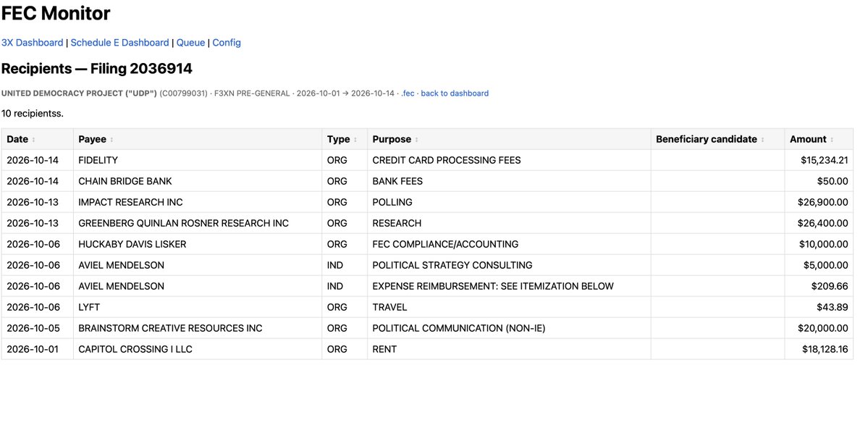Click the sort arrows icon beside Payee
The width and height of the screenshot is (868, 444).
[x=111, y=140]
